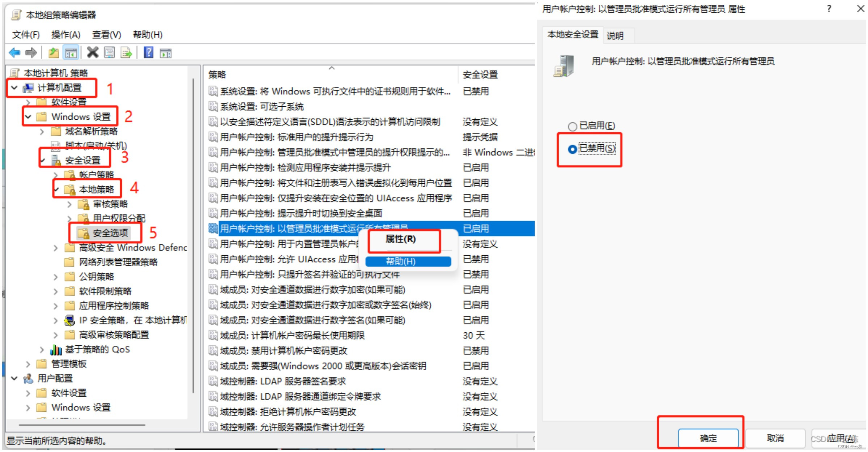Click the policy icon beside 系统设置: 可选子系统

(213, 107)
